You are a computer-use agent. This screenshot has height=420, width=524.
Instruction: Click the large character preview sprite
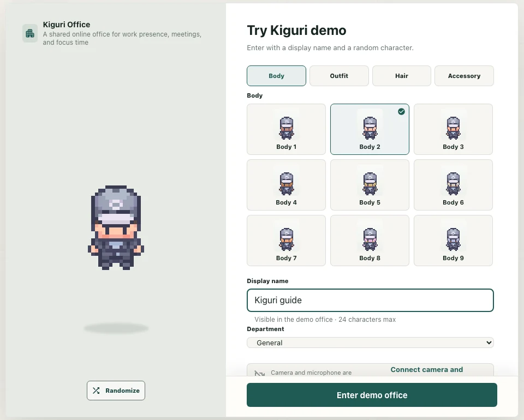(116, 227)
